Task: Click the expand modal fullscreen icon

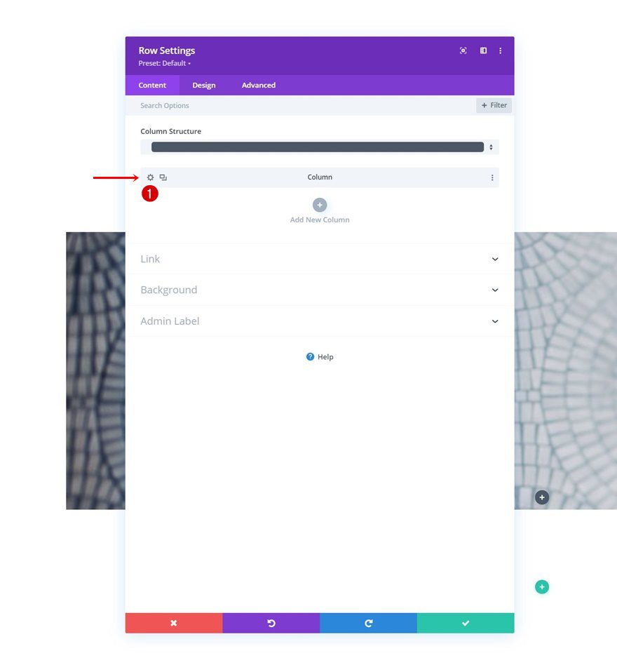Action: (463, 51)
